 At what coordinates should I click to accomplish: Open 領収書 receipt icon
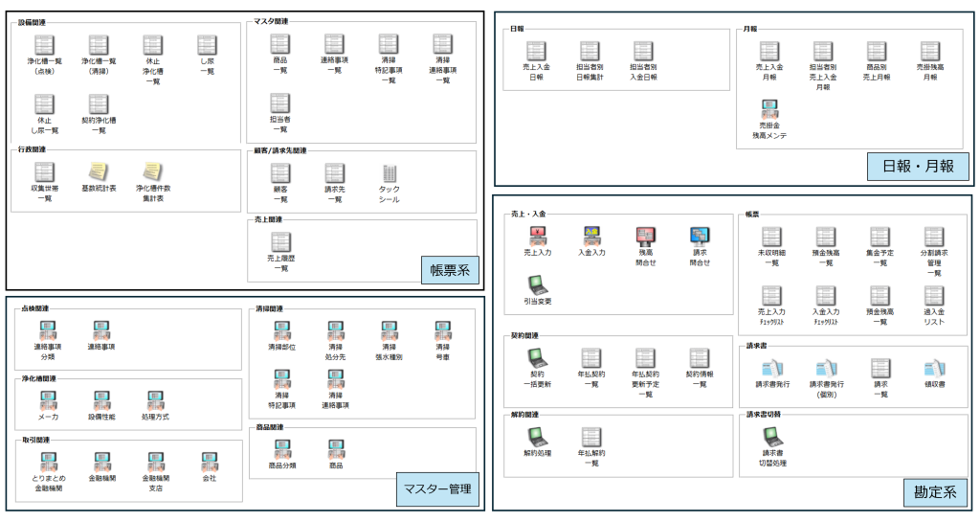click(935, 368)
